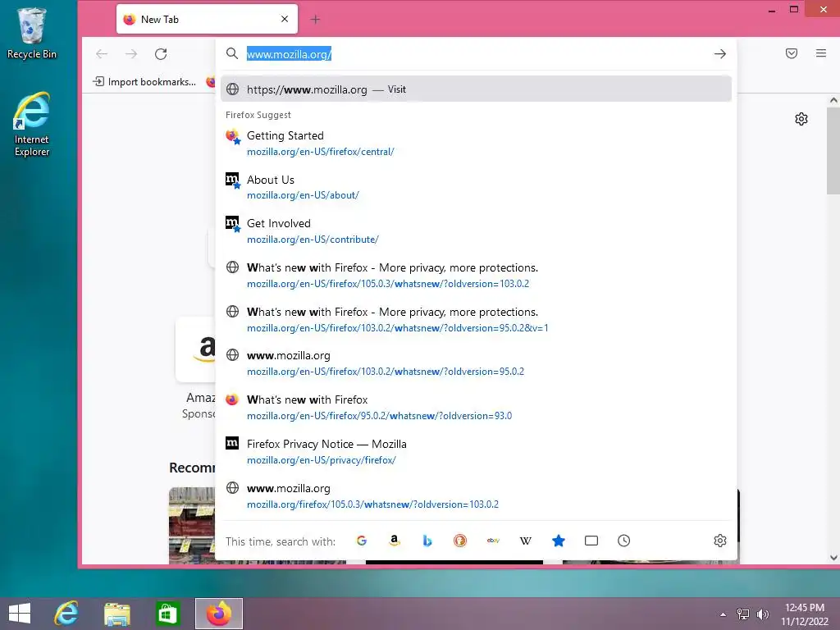This screenshot has height=630, width=840.
Task: Open Firefox Privacy Notice — Mozilla suggestion
Action: click(476, 452)
